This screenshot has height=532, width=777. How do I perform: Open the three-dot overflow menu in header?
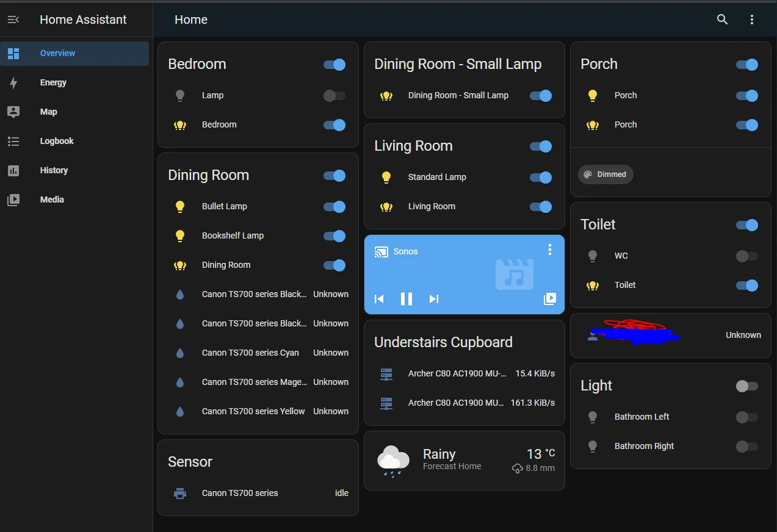(x=752, y=20)
